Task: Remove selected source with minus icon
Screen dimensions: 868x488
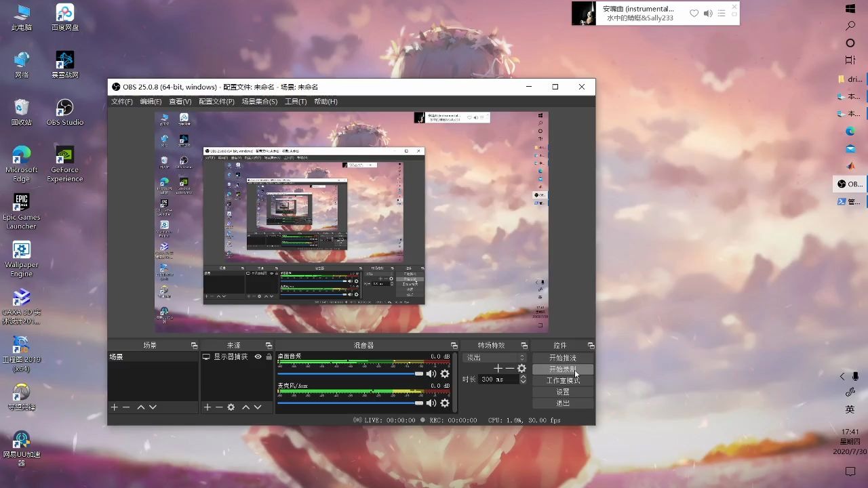Action: 219,407
